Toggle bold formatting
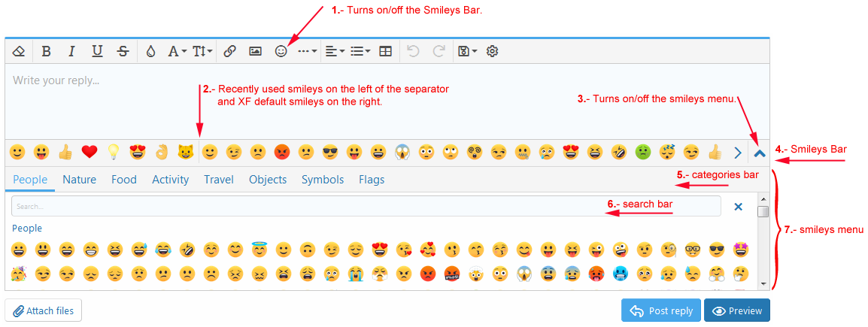 (x=47, y=51)
